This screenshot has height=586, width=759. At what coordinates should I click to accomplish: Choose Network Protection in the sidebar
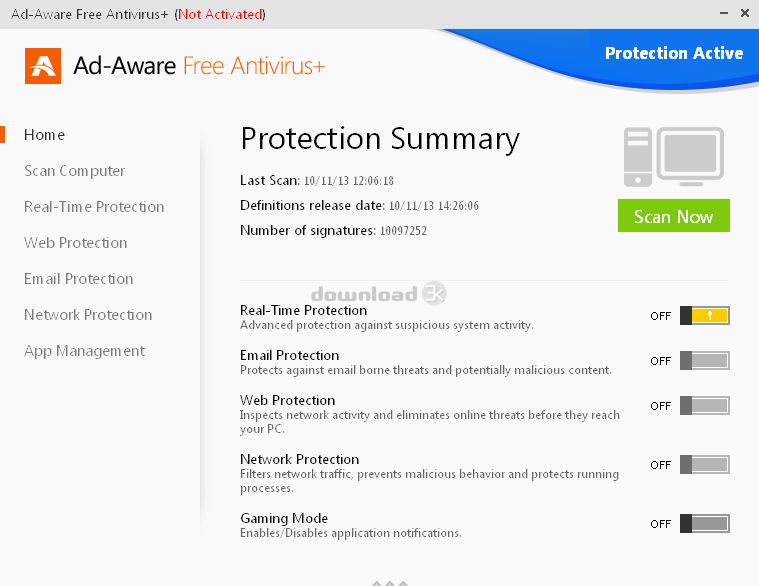point(88,315)
